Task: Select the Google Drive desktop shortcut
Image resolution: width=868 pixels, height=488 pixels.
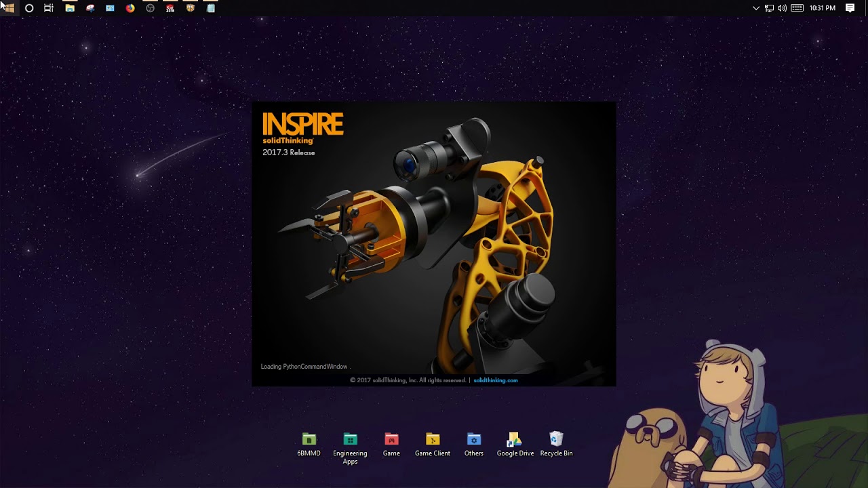Action: tap(515, 445)
